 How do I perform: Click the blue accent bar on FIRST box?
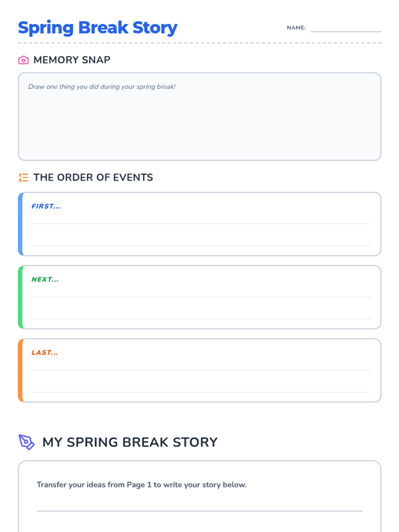tap(20, 224)
